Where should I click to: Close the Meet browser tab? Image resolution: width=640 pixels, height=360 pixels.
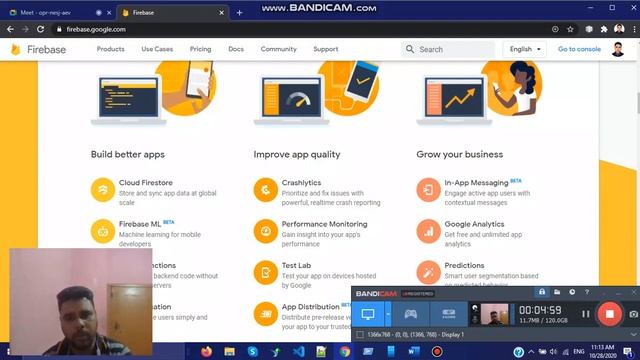(x=109, y=13)
